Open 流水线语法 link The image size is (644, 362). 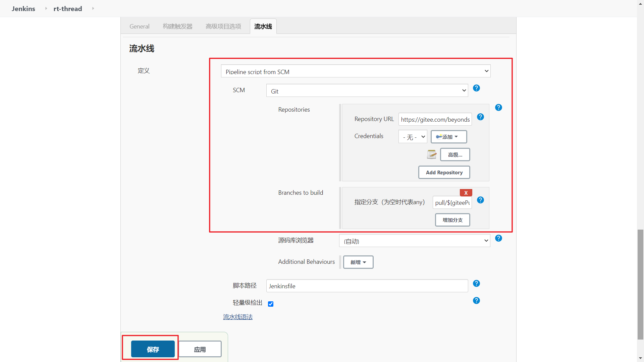(x=238, y=317)
